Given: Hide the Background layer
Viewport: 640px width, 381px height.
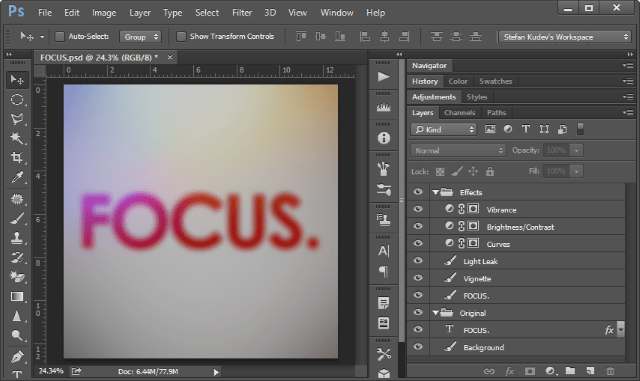Looking at the screenshot, I should click(x=418, y=347).
